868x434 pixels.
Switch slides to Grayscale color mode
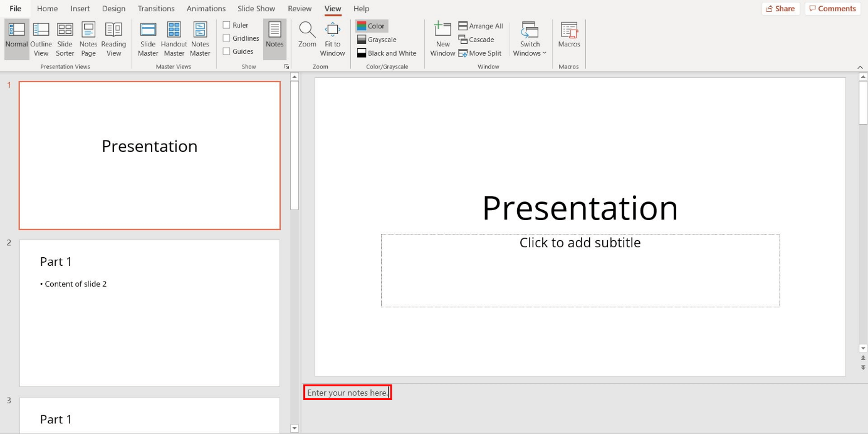point(376,39)
